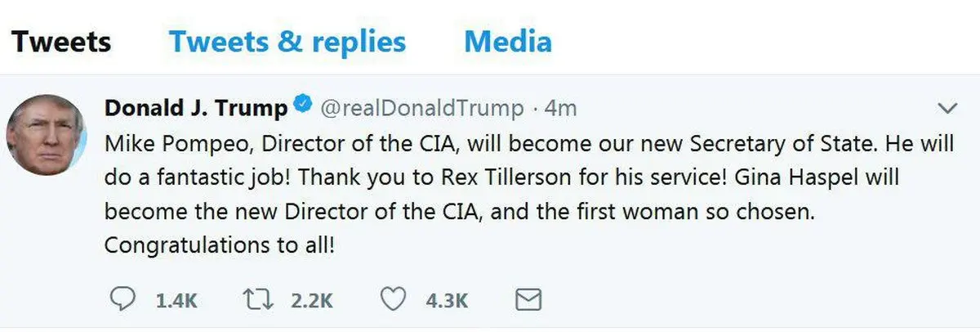Switch to the Tweets tab
The height and width of the screenshot is (332, 980).
tap(61, 42)
